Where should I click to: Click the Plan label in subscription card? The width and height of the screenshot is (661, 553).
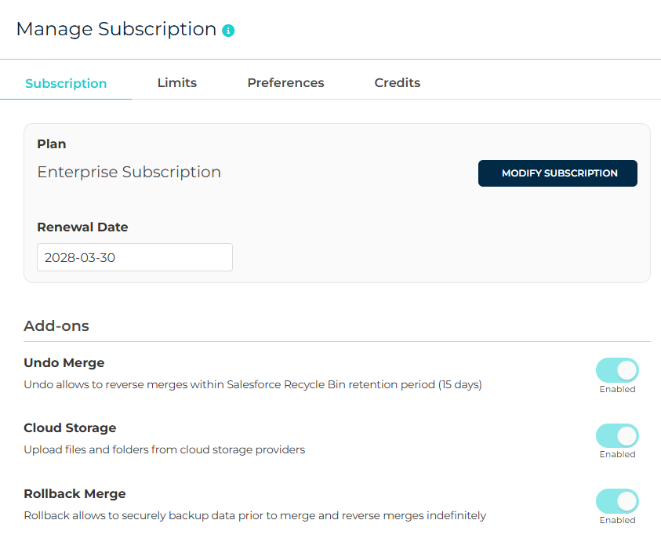52,144
